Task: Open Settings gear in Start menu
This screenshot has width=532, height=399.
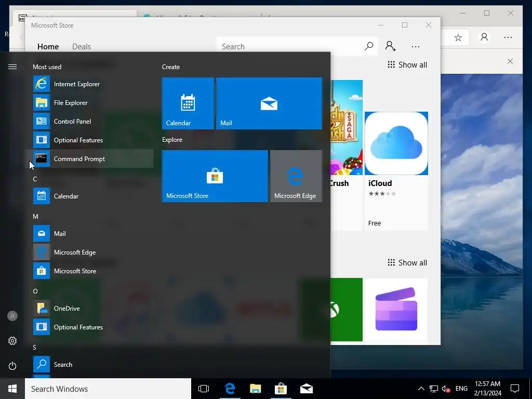Action: (x=12, y=341)
